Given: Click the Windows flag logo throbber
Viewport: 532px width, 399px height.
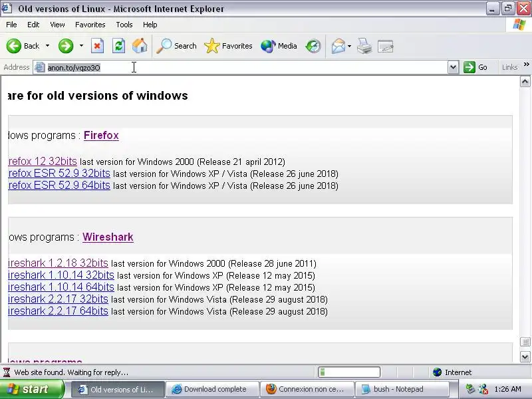Looking at the screenshot, I should pyautogui.click(x=519, y=25).
